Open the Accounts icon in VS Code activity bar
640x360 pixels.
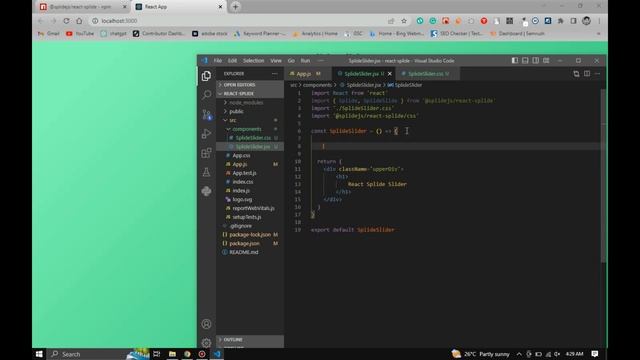207,324
